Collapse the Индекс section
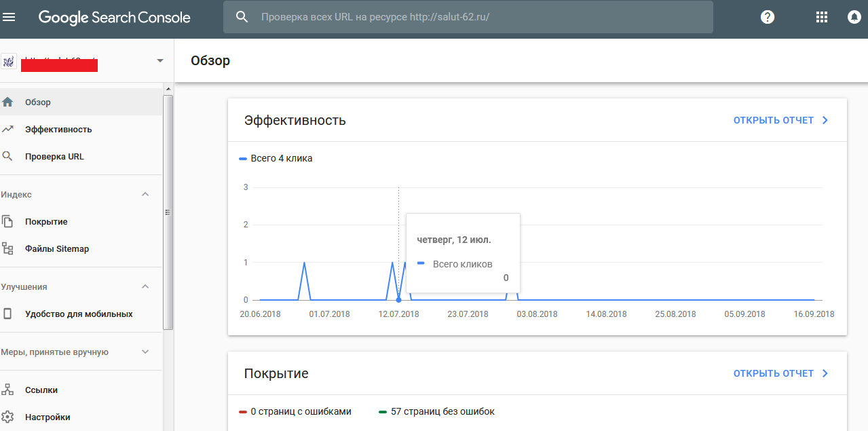 (x=145, y=195)
